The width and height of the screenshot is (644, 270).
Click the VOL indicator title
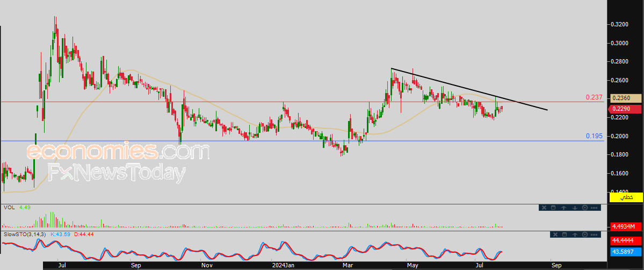pyautogui.click(x=9, y=208)
